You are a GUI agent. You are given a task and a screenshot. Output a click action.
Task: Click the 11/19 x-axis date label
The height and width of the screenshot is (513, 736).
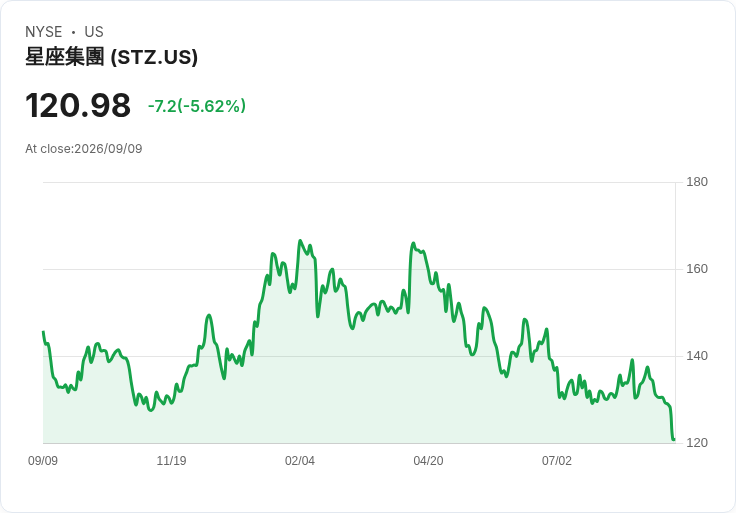coord(171,461)
